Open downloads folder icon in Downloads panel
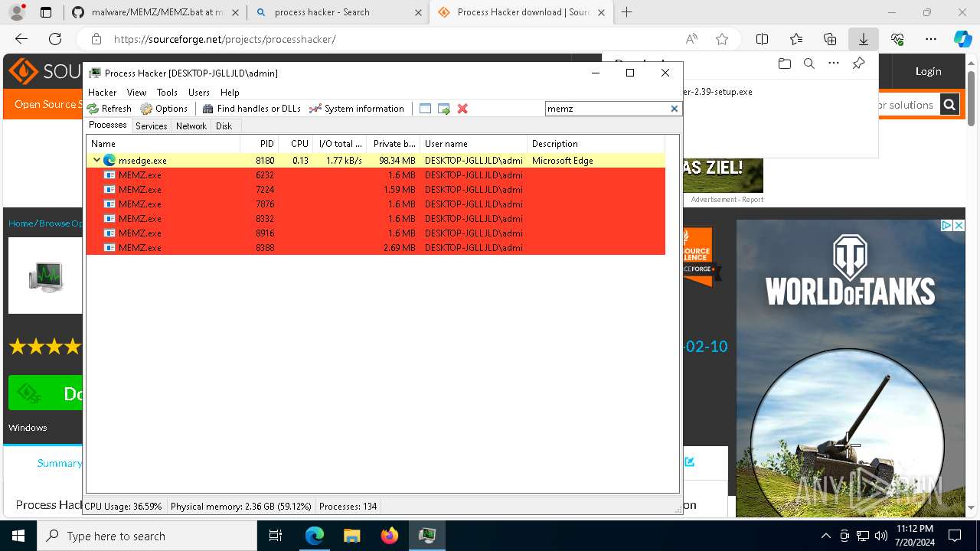Image resolution: width=980 pixels, height=551 pixels. [x=784, y=64]
